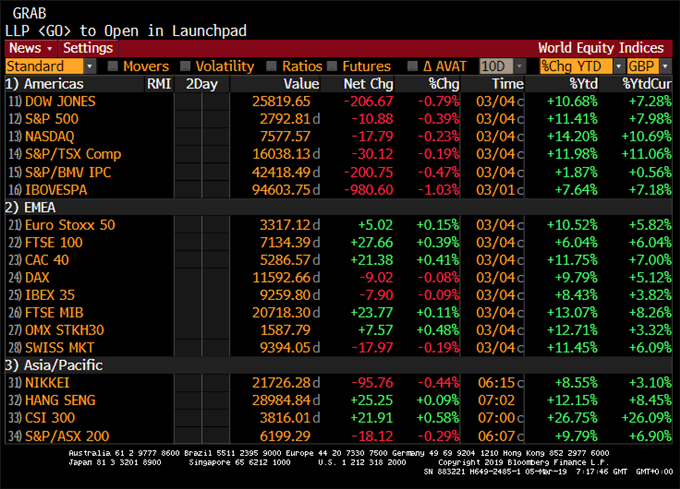This screenshot has width=680, height=489.
Task: Open the S&P/TSX Comp index
Action: [73, 154]
